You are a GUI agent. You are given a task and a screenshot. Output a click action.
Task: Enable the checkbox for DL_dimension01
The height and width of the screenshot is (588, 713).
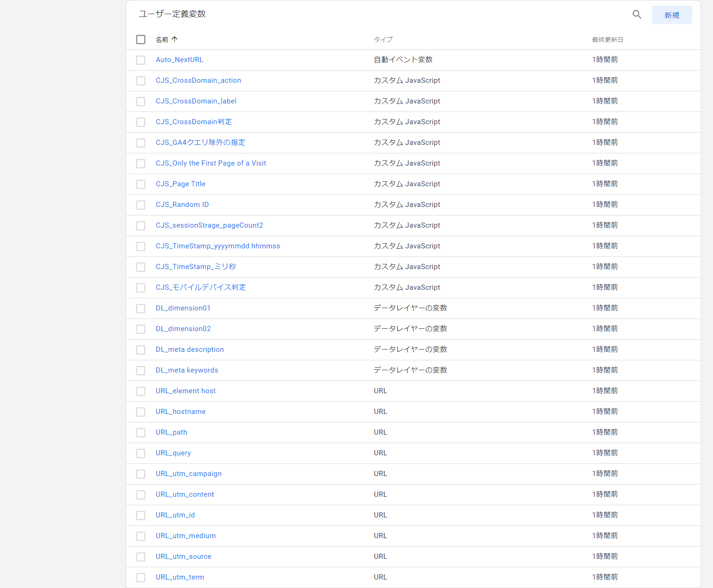point(141,309)
